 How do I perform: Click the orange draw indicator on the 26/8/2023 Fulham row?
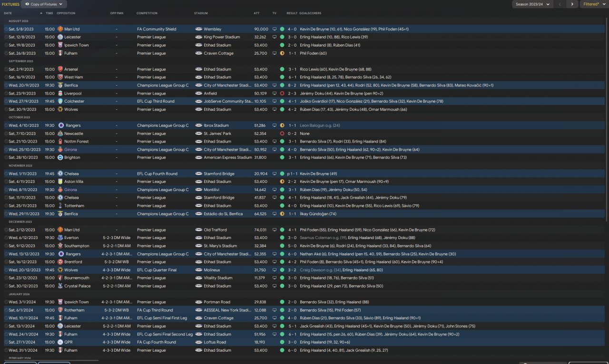(x=282, y=53)
